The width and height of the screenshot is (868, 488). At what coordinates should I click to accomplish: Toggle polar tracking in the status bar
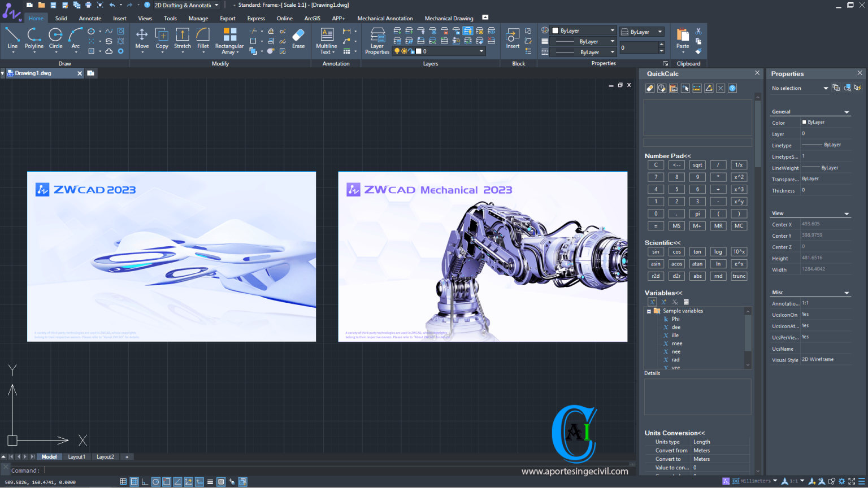pyautogui.click(x=156, y=482)
